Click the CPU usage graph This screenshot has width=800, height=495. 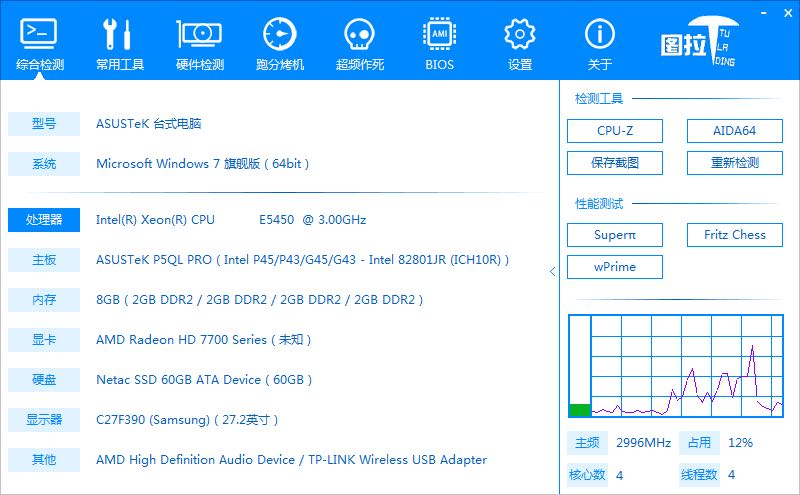click(x=687, y=366)
